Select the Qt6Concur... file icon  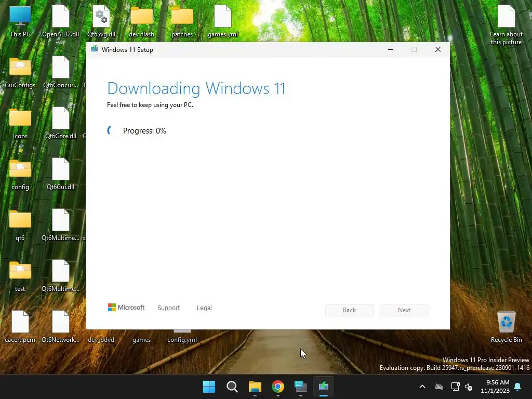(60, 72)
